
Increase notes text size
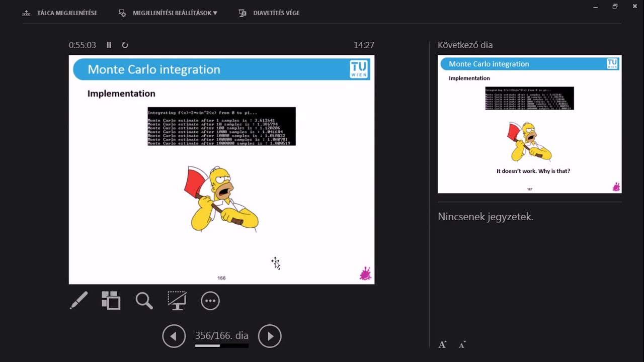pyautogui.click(x=442, y=344)
